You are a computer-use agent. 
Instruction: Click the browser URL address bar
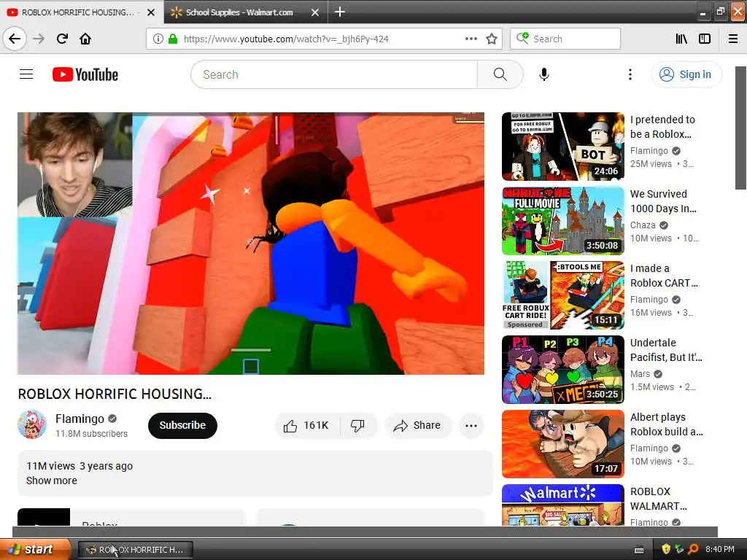[x=324, y=39]
